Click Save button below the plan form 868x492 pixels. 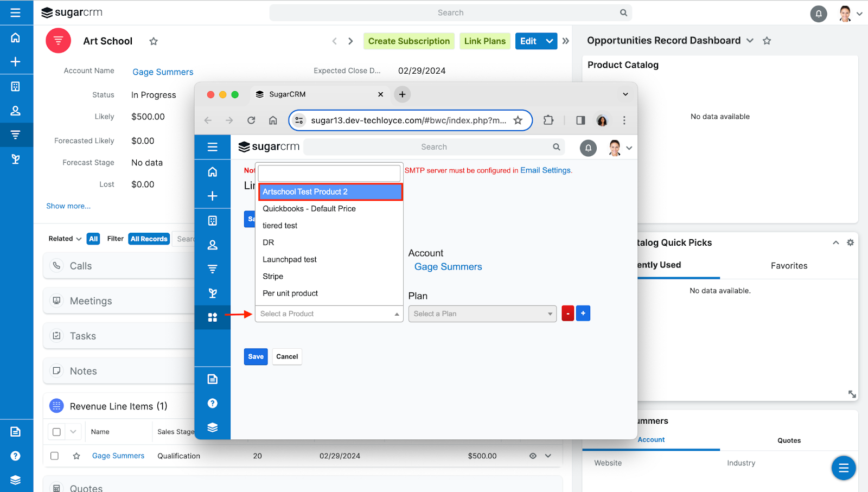coord(256,356)
